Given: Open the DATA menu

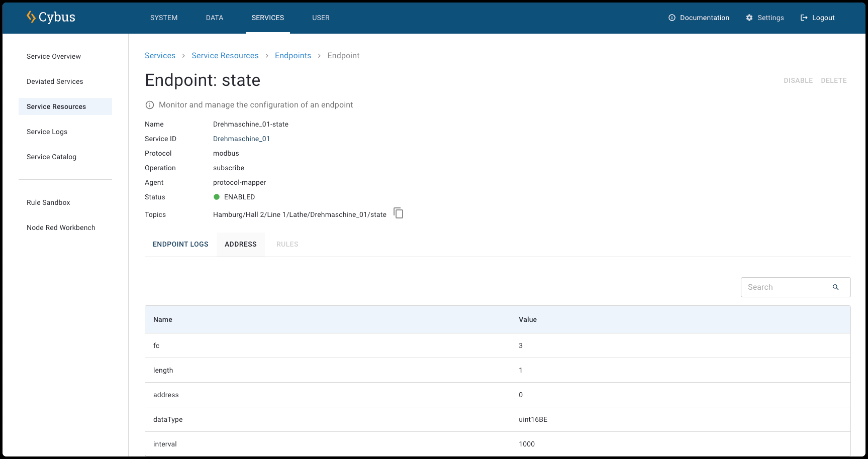Looking at the screenshot, I should tap(215, 18).
